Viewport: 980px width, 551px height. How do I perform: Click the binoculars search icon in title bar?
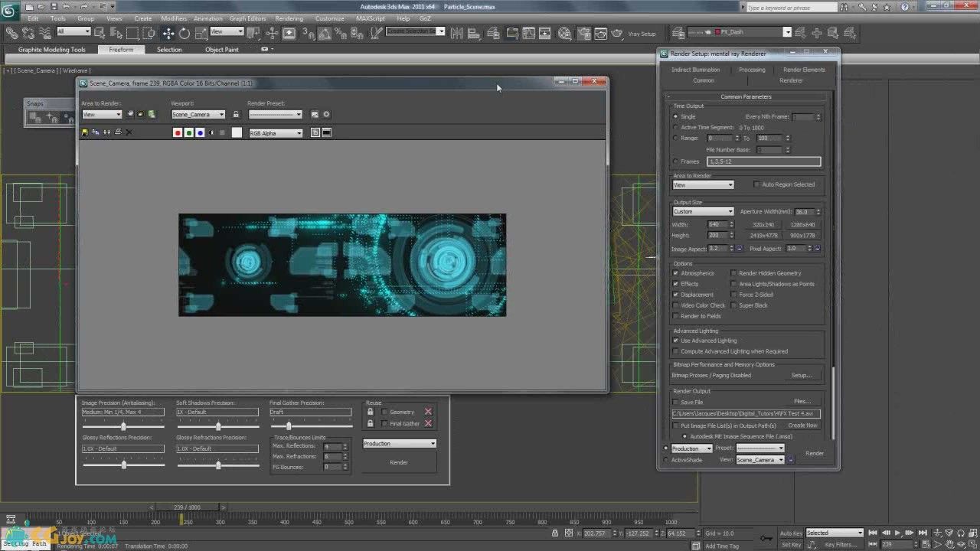(x=843, y=7)
